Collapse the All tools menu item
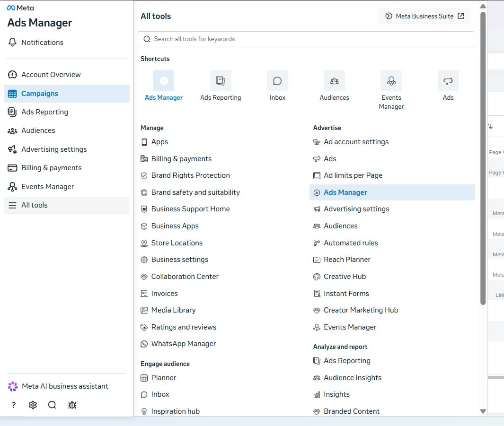This screenshot has height=426, width=504. click(67, 205)
